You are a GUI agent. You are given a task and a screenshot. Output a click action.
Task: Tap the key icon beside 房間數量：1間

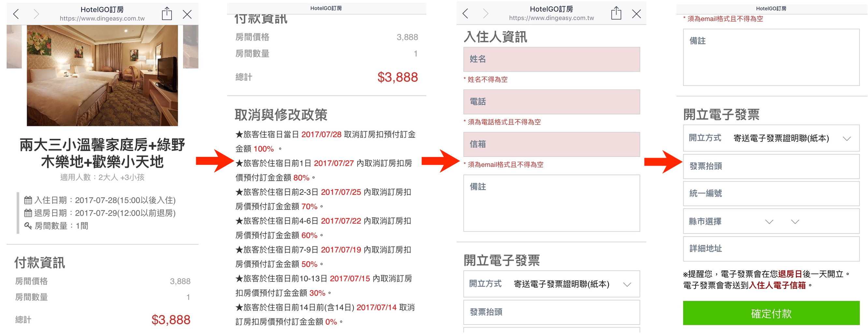[28, 226]
